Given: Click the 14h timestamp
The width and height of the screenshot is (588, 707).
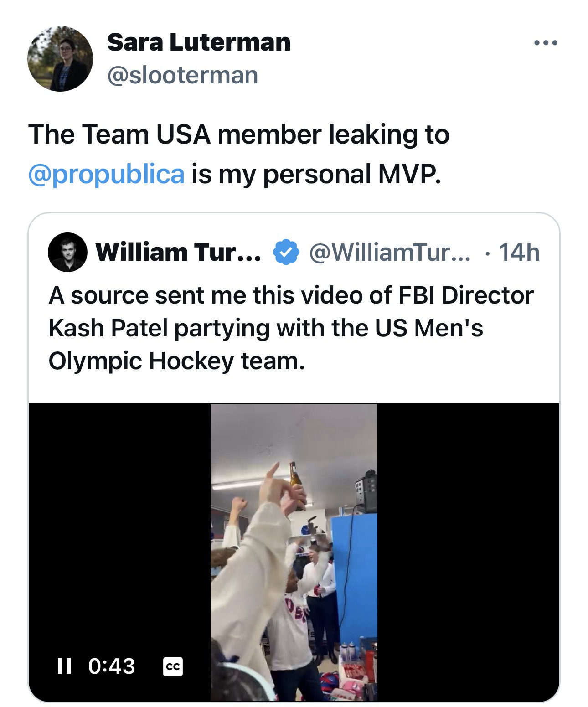Looking at the screenshot, I should (519, 252).
